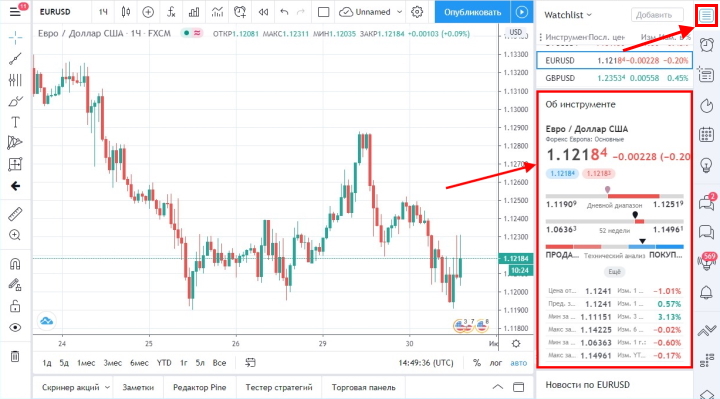Open the Редактор Pine tab

pos(199,388)
